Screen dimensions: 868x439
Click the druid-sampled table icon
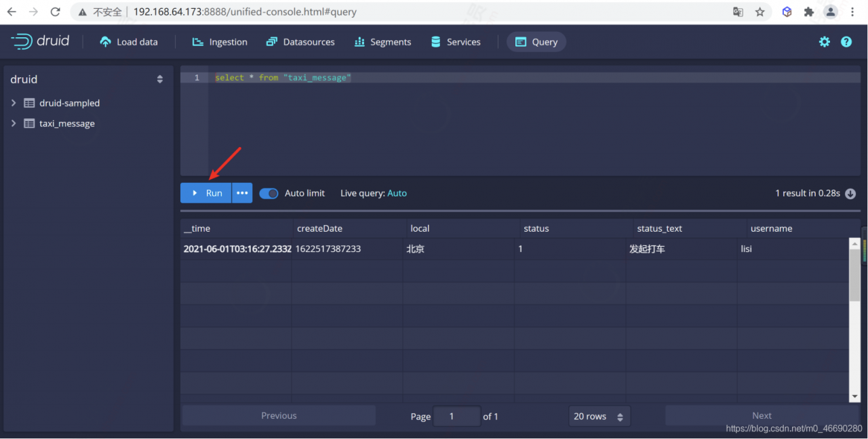point(29,103)
